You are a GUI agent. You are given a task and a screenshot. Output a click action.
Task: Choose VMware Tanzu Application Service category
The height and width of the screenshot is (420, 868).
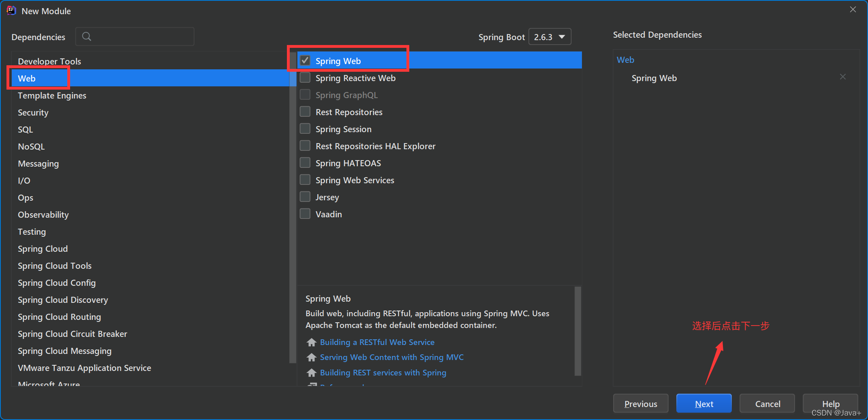click(150, 368)
